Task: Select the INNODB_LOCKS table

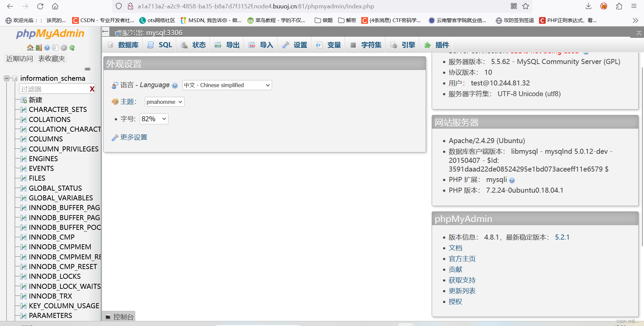Action: (x=55, y=276)
